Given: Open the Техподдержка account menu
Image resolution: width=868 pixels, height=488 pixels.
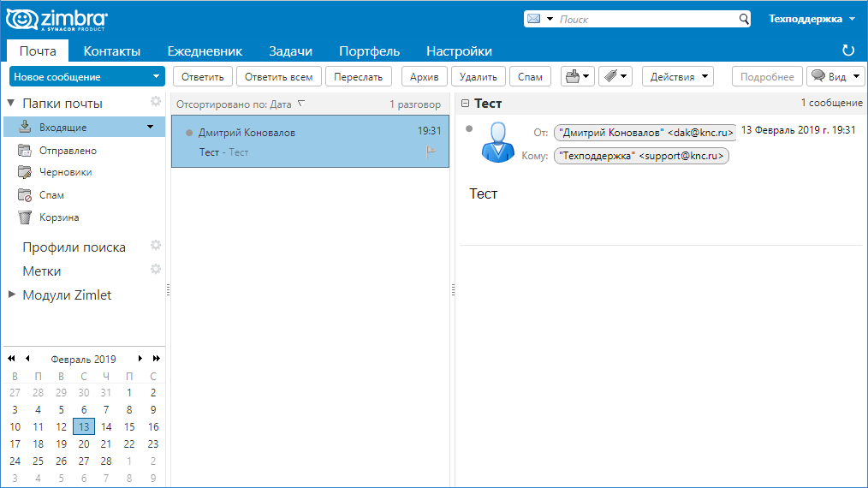Looking at the screenshot, I should point(812,19).
